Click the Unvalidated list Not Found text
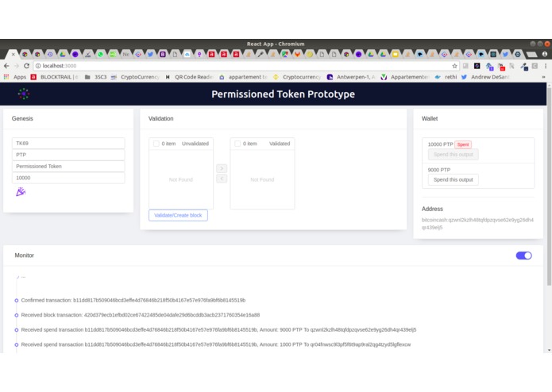Viewport: 552px width, 392px height. coord(180,179)
